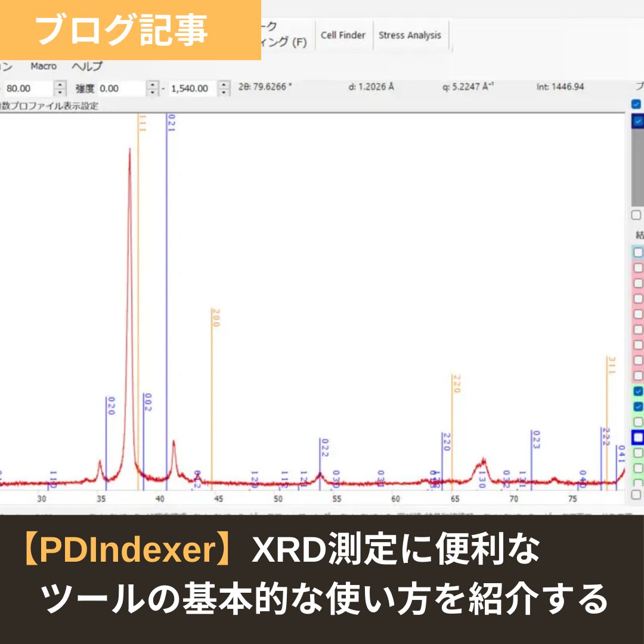Viewport: 644px width, 644px height.
Task: Toggle the blue-outlined crystal checkbox
Action: pos(638,438)
